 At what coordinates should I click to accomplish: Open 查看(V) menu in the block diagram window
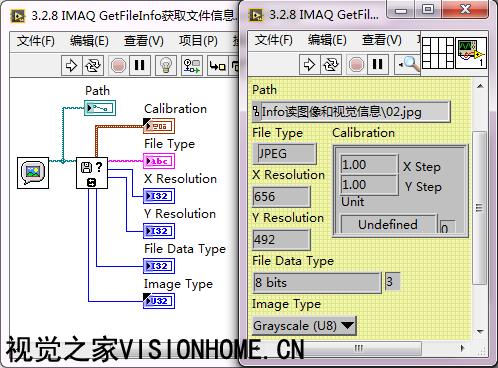[x=144, y=41]
